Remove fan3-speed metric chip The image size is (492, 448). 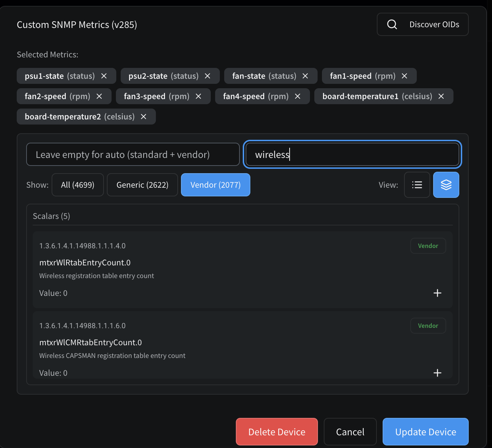click(x=198, y=96)
